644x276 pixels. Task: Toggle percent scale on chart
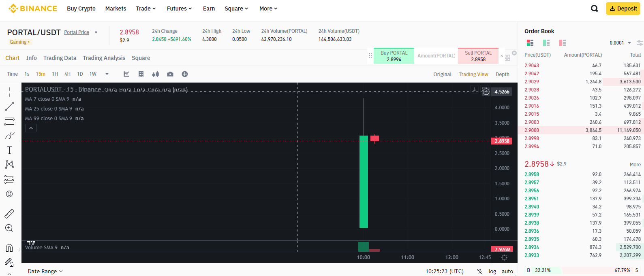[x=480, y=271]
